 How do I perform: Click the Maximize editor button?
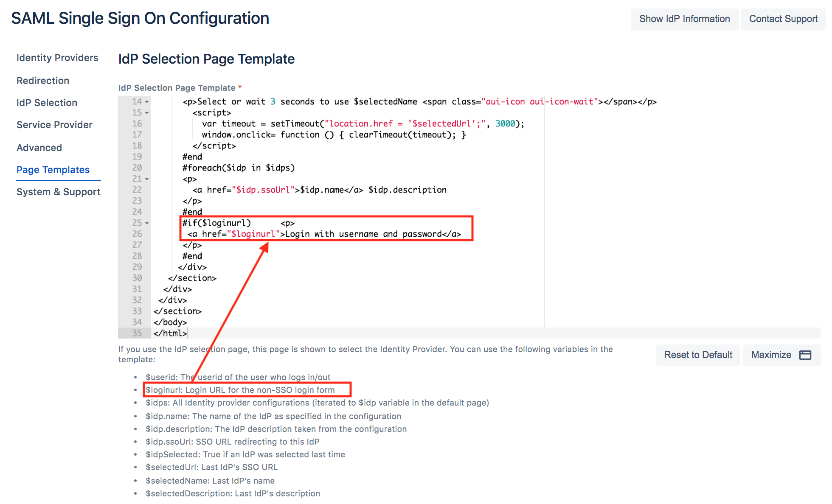[x=781, y=355]
